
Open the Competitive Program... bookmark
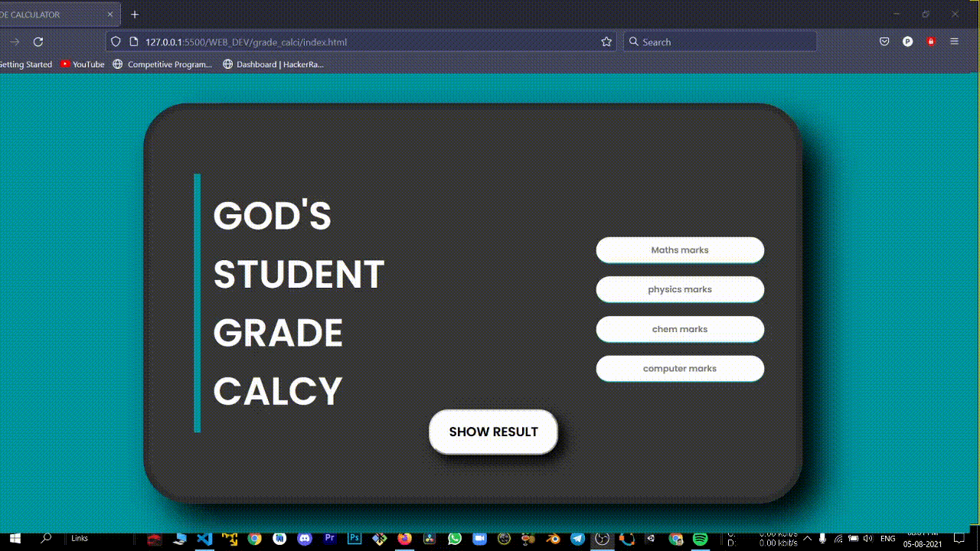click(x=162, y=64)
